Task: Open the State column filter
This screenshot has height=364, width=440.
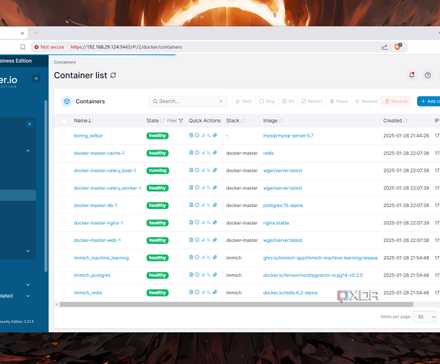Action: coord(175,121)
